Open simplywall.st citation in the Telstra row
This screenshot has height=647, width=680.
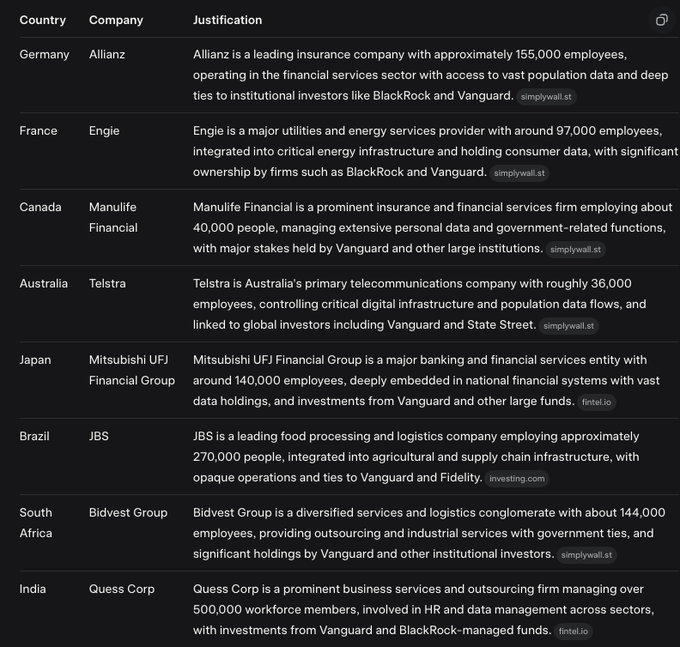pos(568,326)
